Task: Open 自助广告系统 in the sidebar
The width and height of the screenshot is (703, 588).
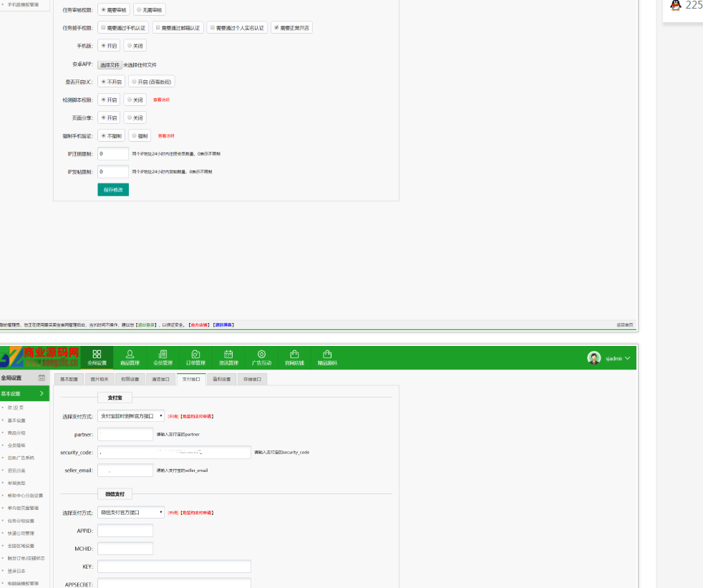Action: (21, 458)
